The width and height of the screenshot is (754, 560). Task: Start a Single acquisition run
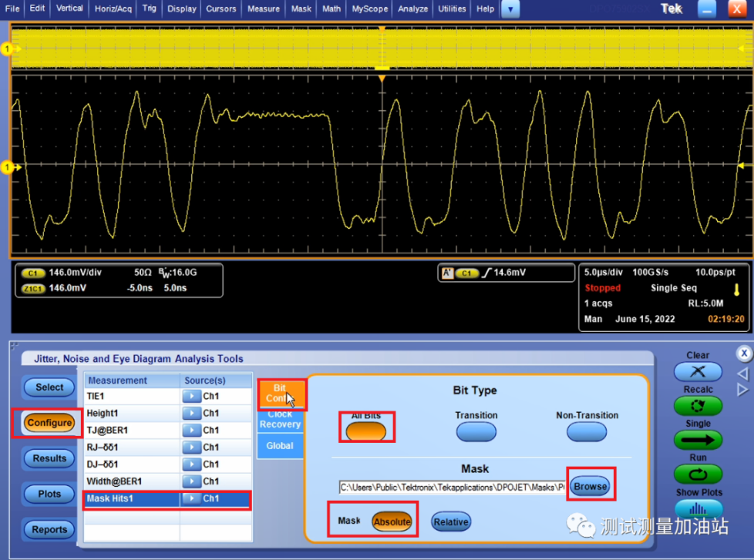pyautogui.click(x=698, y=440)
